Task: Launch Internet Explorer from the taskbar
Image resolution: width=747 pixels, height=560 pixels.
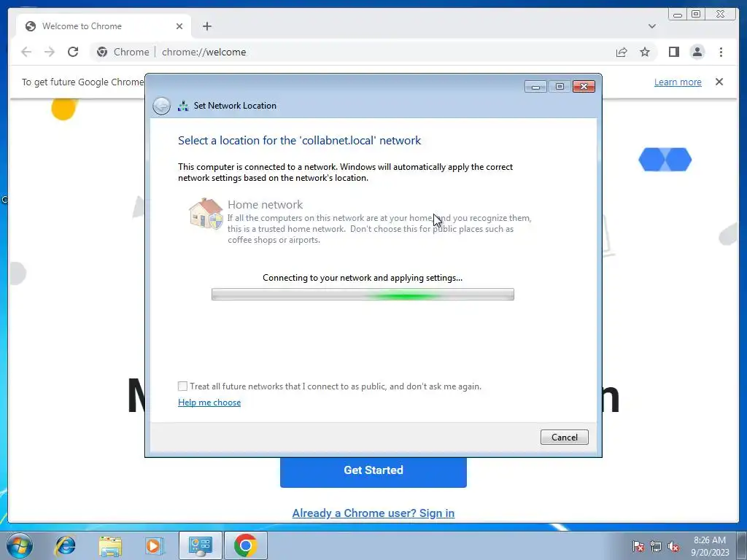Action: click(65, 545)
